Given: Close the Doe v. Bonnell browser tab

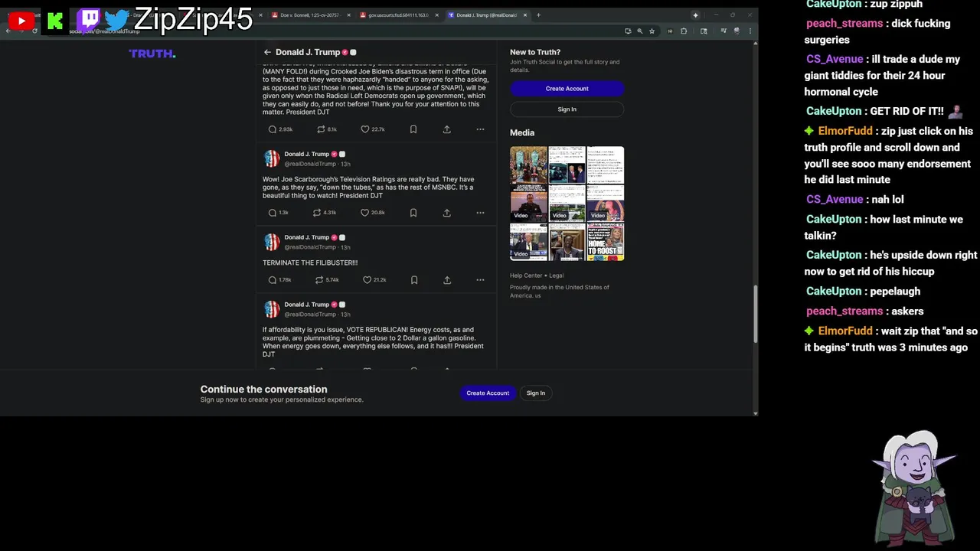Looking at the screenshot, I should pos(349,15).
